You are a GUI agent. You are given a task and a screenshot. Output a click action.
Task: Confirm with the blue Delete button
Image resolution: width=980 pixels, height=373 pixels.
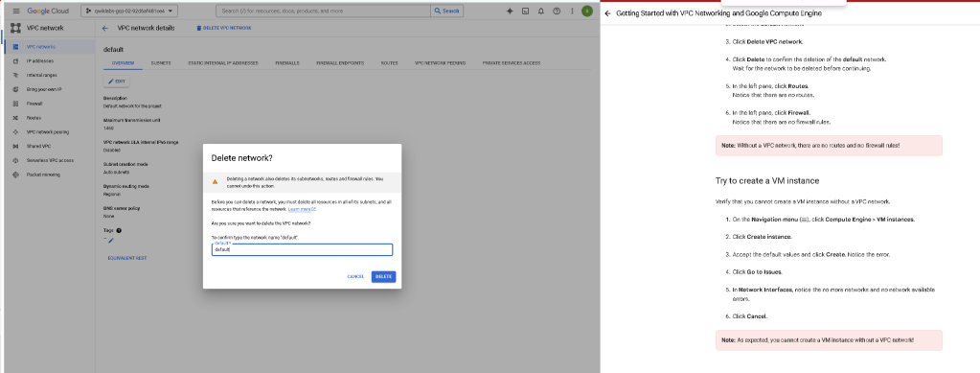383,276
